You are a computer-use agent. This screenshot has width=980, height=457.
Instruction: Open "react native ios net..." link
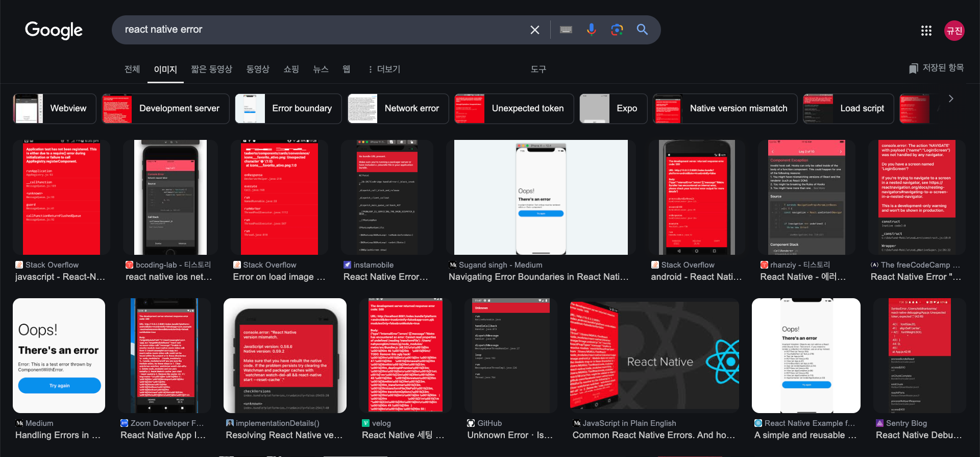pos(169,277)
